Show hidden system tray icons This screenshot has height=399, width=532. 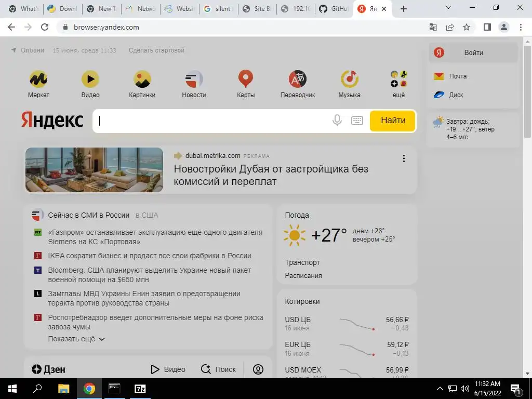click(440, 389)
